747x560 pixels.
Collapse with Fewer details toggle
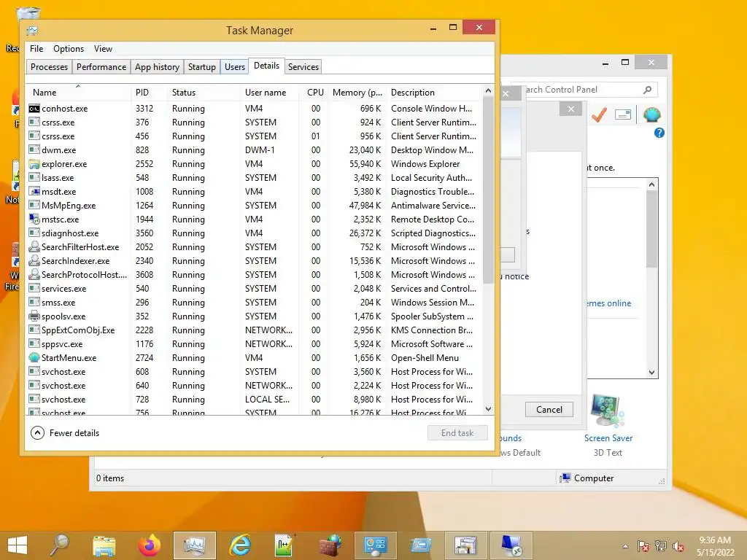click(65, 433)
